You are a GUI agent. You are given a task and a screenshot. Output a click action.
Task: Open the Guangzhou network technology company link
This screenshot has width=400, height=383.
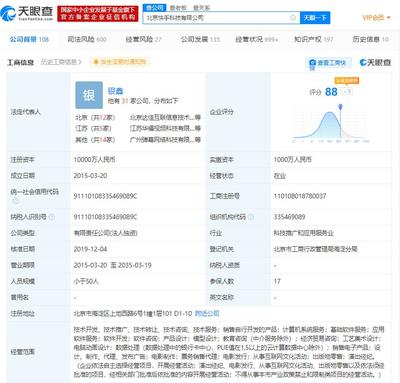coord(165,140)
